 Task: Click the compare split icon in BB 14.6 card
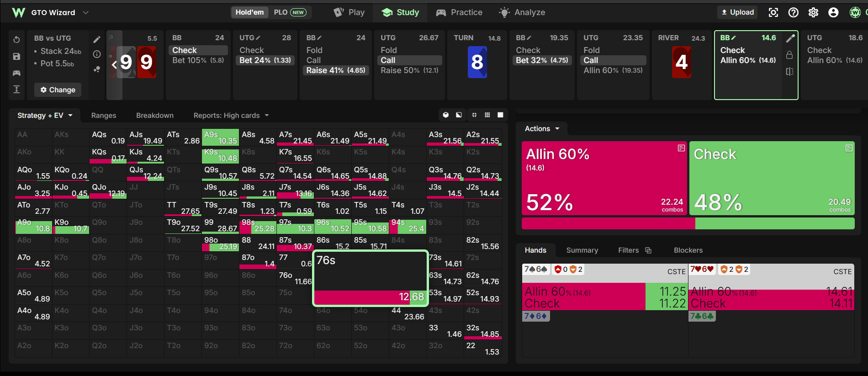pyautogui.click(x=789, y=72)
